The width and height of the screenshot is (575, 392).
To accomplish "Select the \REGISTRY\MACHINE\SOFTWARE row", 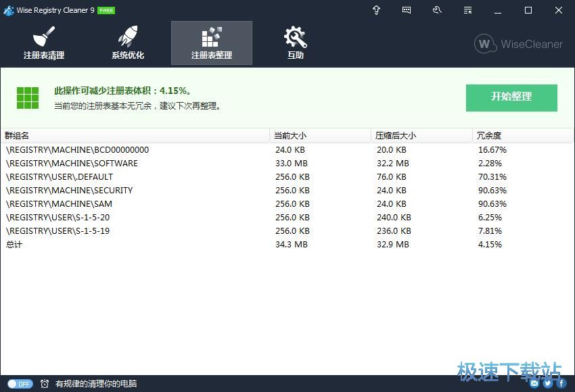I will (287, 164).
